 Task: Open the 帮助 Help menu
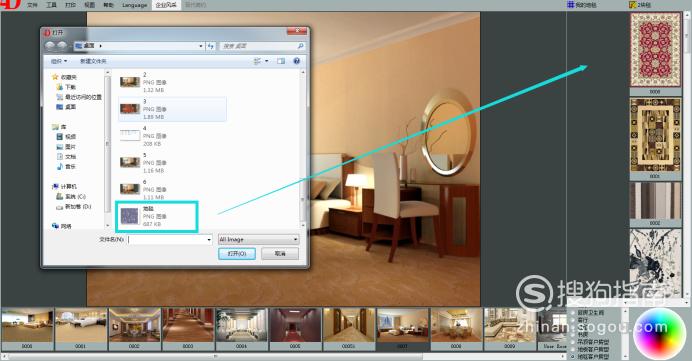108,5
